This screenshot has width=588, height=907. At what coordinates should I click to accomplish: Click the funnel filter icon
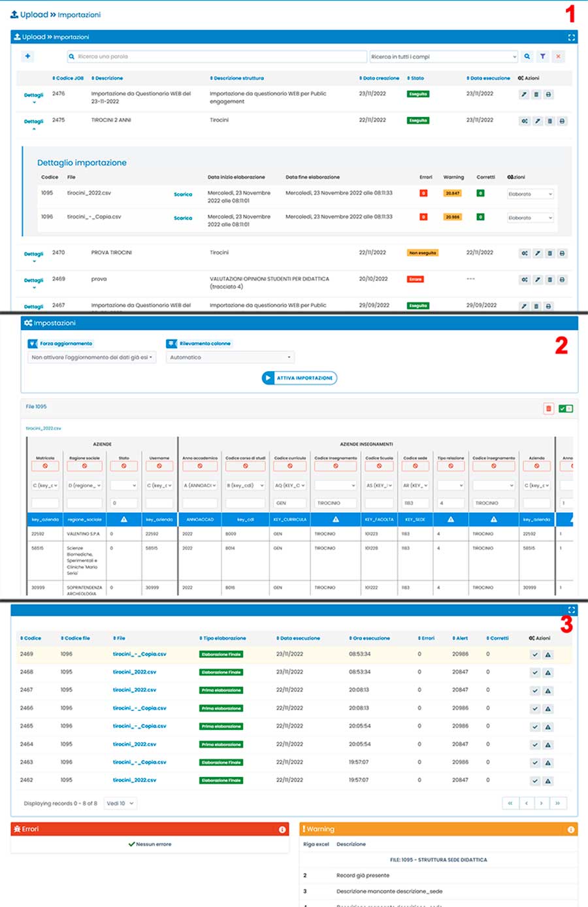(x=542, y=57)
